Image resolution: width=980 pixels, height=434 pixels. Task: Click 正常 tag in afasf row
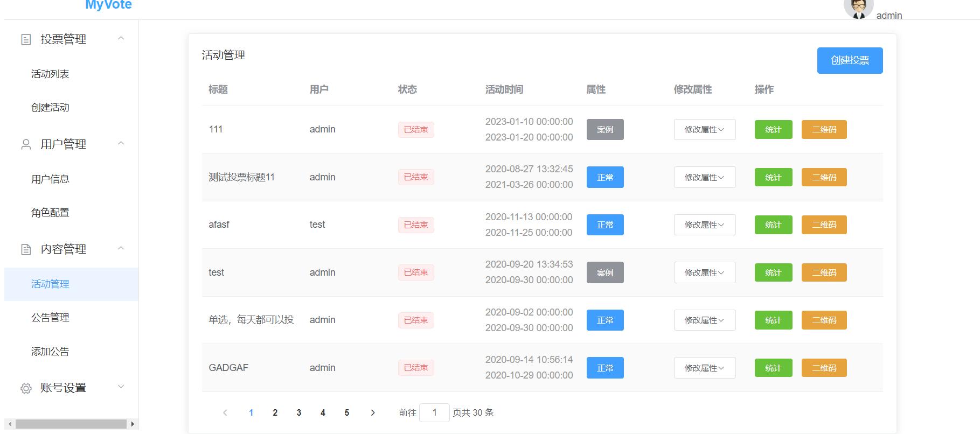pos(605,225)
